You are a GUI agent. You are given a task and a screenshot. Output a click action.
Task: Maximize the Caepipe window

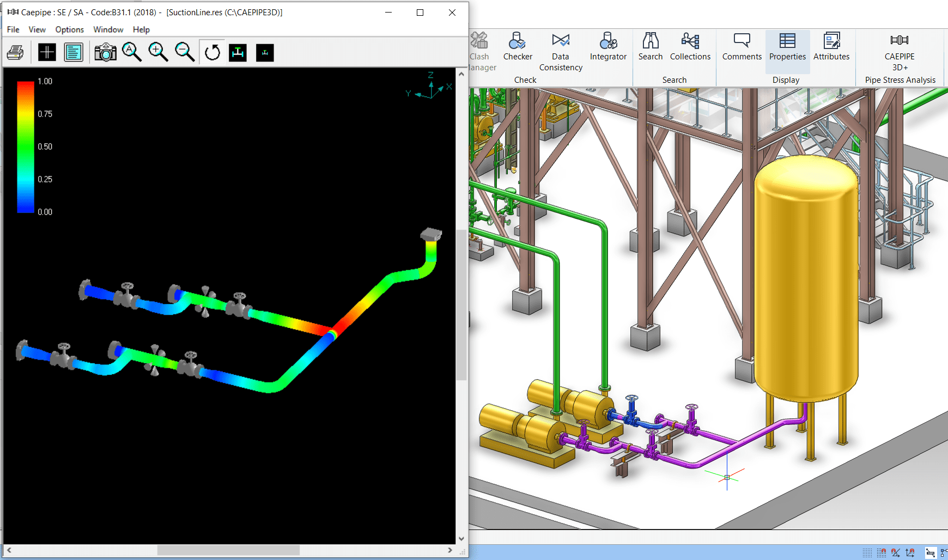tap(420, 13)
